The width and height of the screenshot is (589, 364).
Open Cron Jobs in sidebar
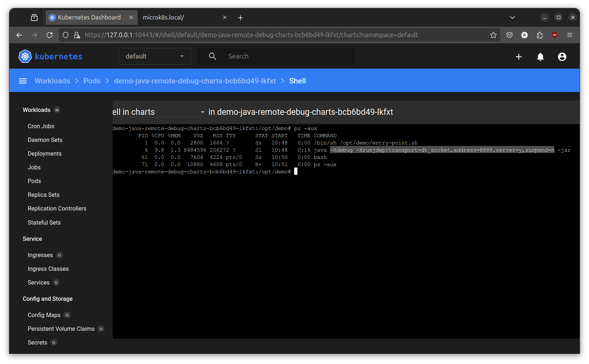tap(41, 126)
